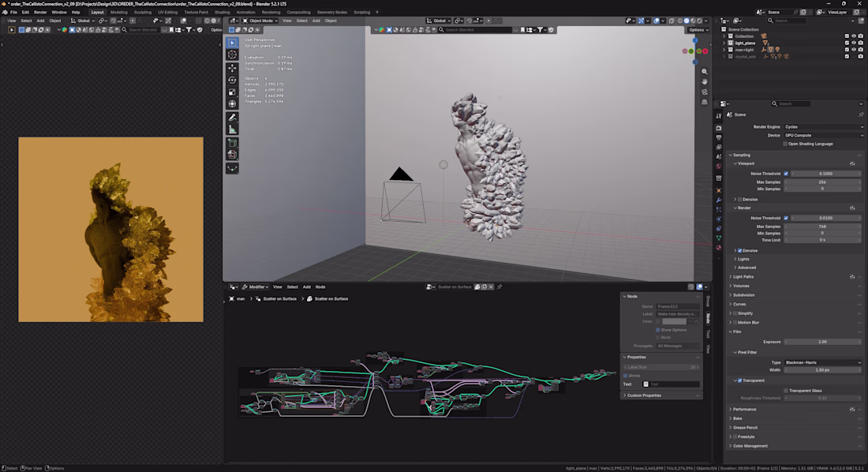Choose the Scale tool in viewport toolbar
The height and width of the screenshot is (472, 868).
pyautogui.click(x=233, y=92)
